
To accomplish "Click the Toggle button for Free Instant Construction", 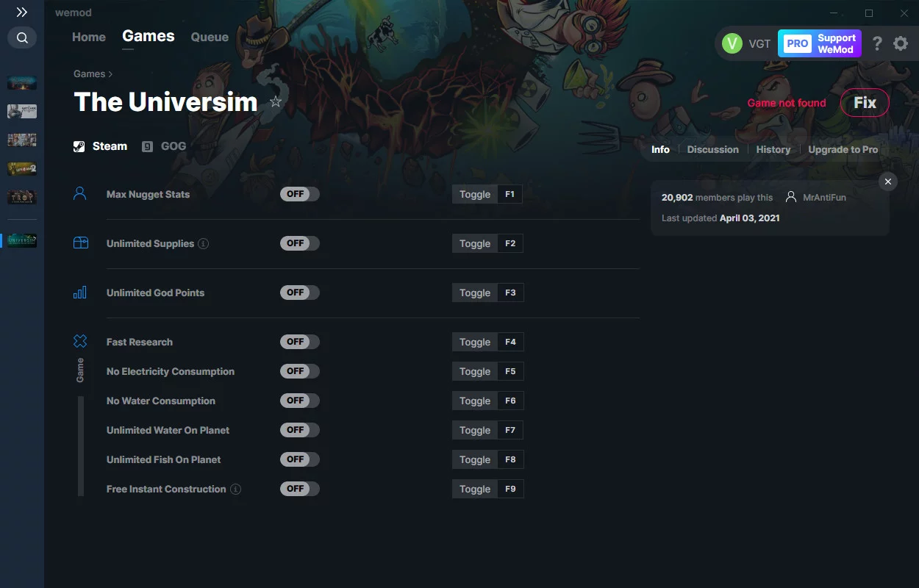I will pos(475,489).
